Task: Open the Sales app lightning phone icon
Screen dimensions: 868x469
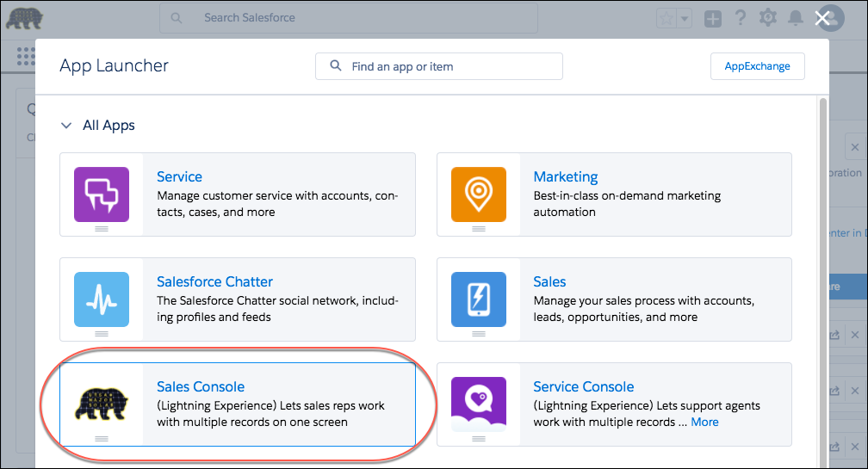Action: pos(478,299)
